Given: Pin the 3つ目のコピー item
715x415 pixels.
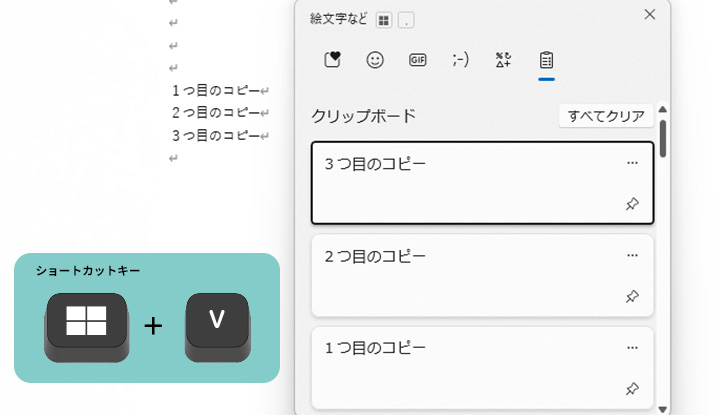Looking at the screenshot, I should 632,204.
